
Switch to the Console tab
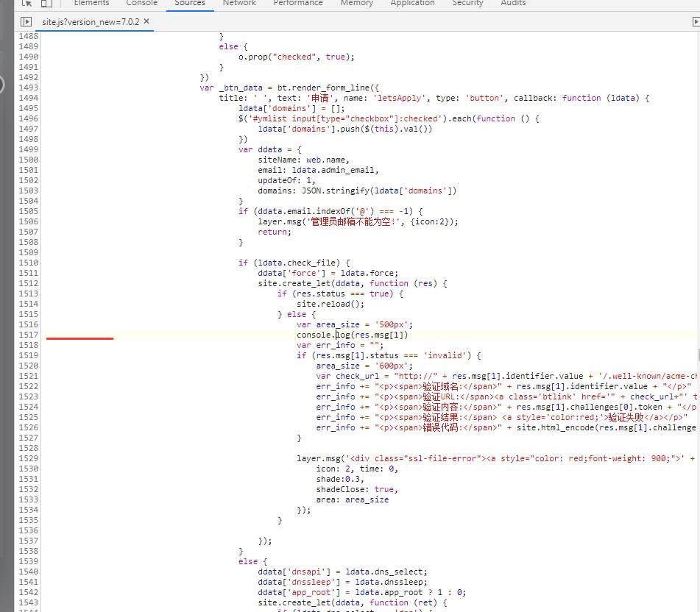141,3
